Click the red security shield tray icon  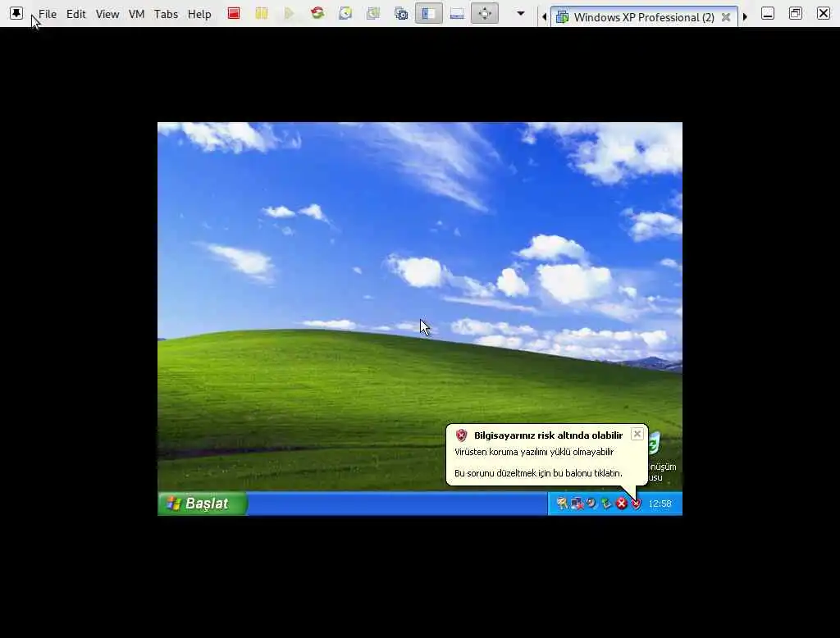click(636, 504)
